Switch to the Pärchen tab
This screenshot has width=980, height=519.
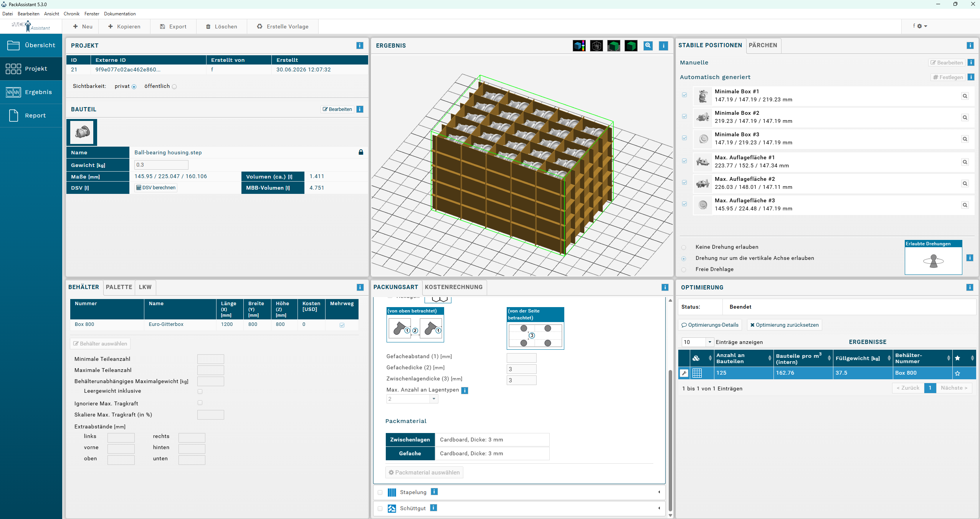(x=763, y=45)
